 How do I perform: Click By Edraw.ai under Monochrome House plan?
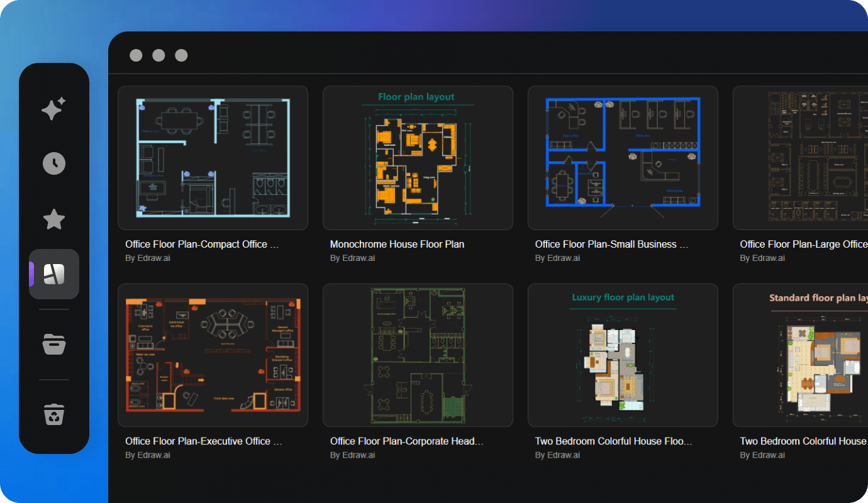352,258
